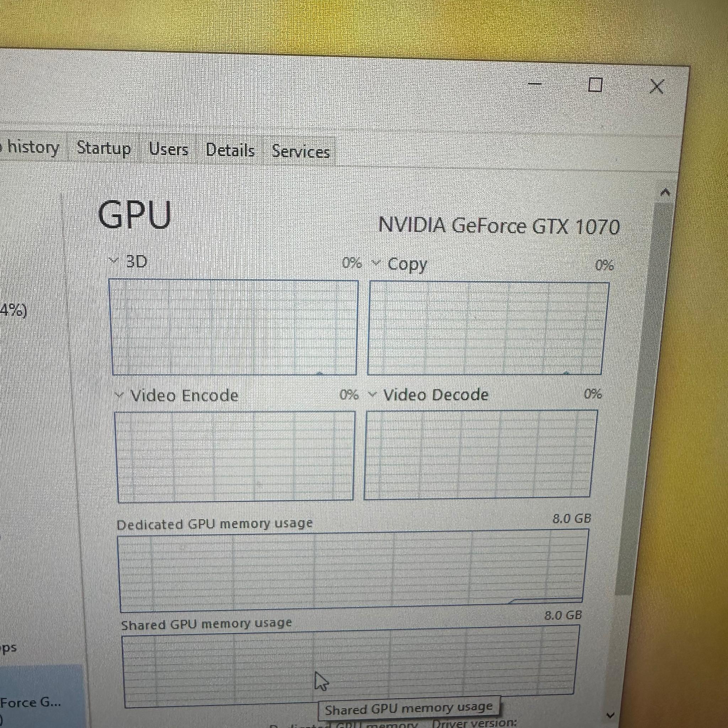Click the Dedicated GPU memory usage graph

(353, 570)
